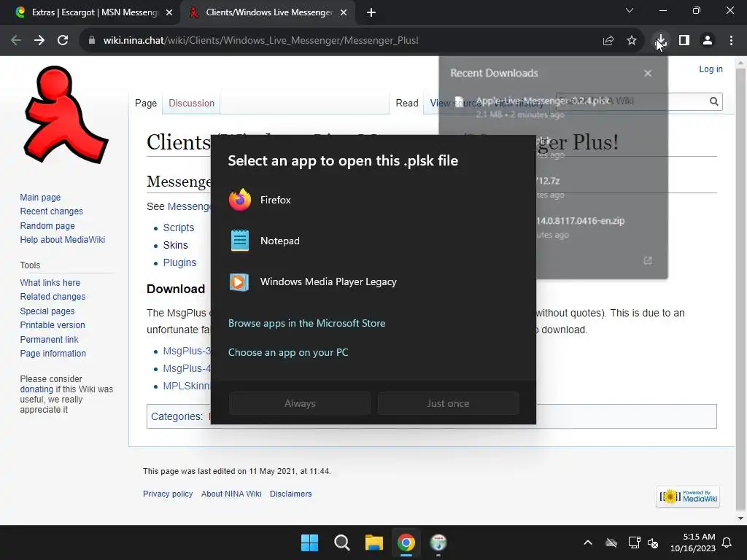This screenshot has width=747, height=560.
Task: Open Random page link
Action: click(47, 226)
